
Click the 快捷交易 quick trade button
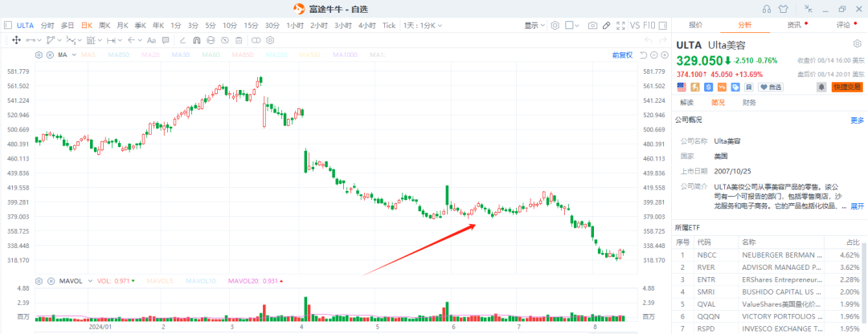tap(847, 87)
